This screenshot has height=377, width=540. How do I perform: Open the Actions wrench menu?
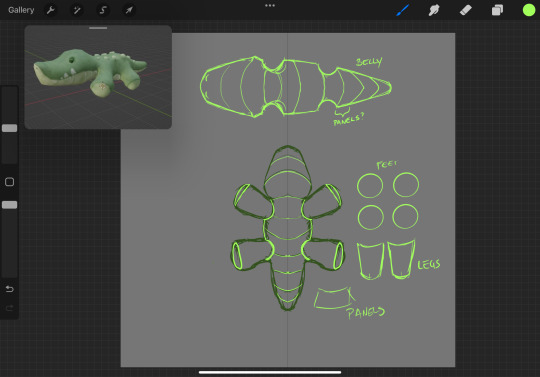pyautogui.click(x=51, y=10)
